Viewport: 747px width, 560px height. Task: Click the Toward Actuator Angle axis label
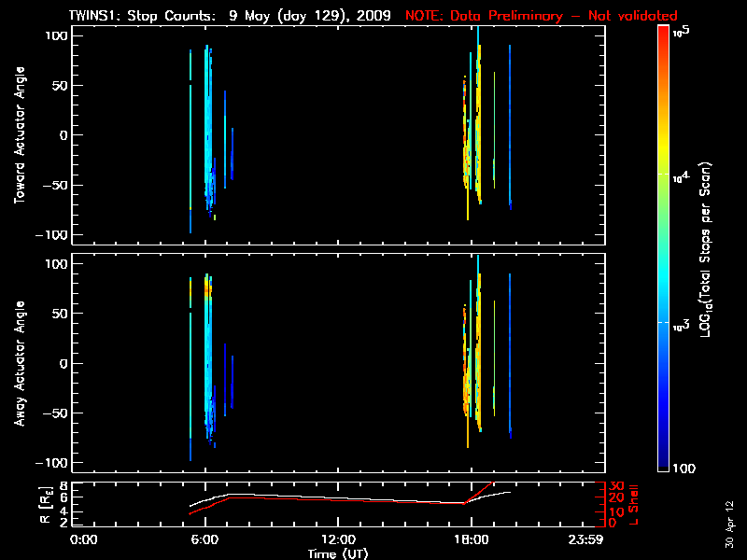click(x=18, y=134)
